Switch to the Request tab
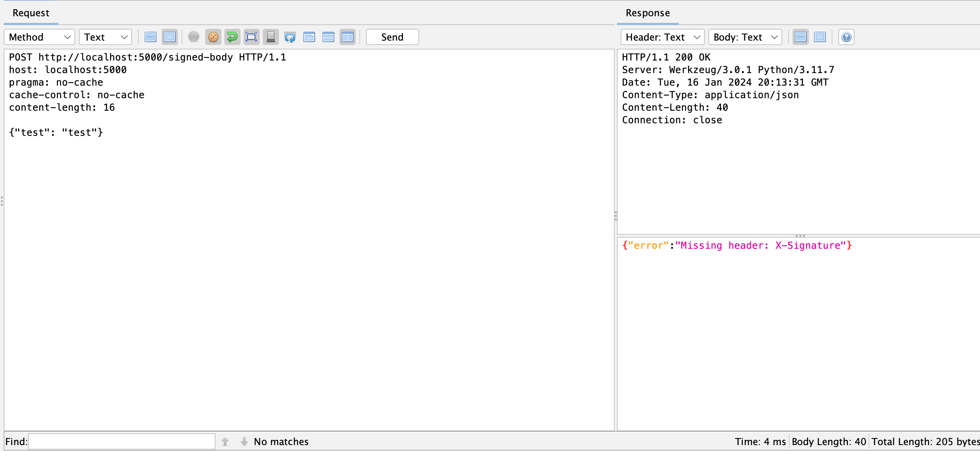 click(31, 13)
